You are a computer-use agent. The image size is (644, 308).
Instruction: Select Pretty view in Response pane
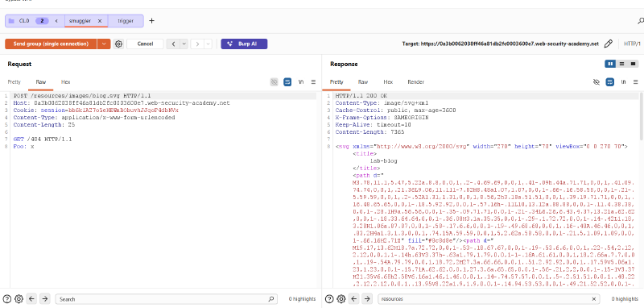coord(336,81)
